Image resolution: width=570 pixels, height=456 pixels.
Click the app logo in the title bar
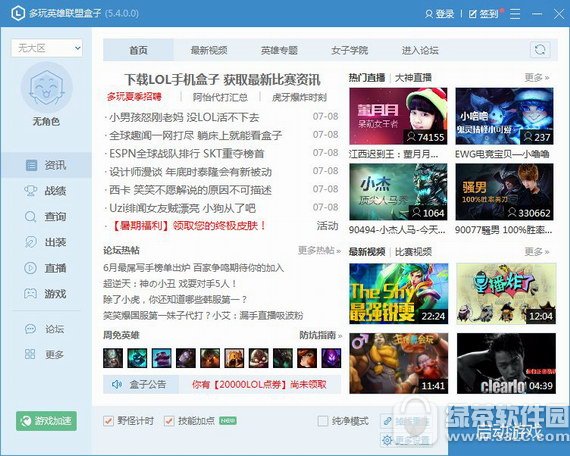(x=18, y=13)
